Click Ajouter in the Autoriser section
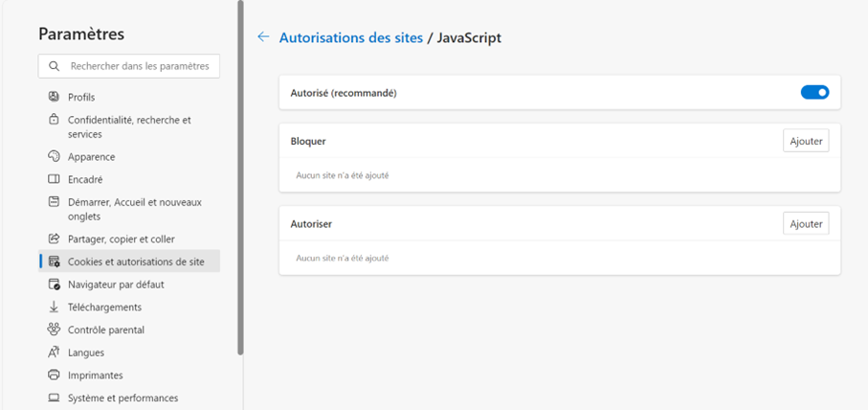868x410 pixels. coord(805,223)
